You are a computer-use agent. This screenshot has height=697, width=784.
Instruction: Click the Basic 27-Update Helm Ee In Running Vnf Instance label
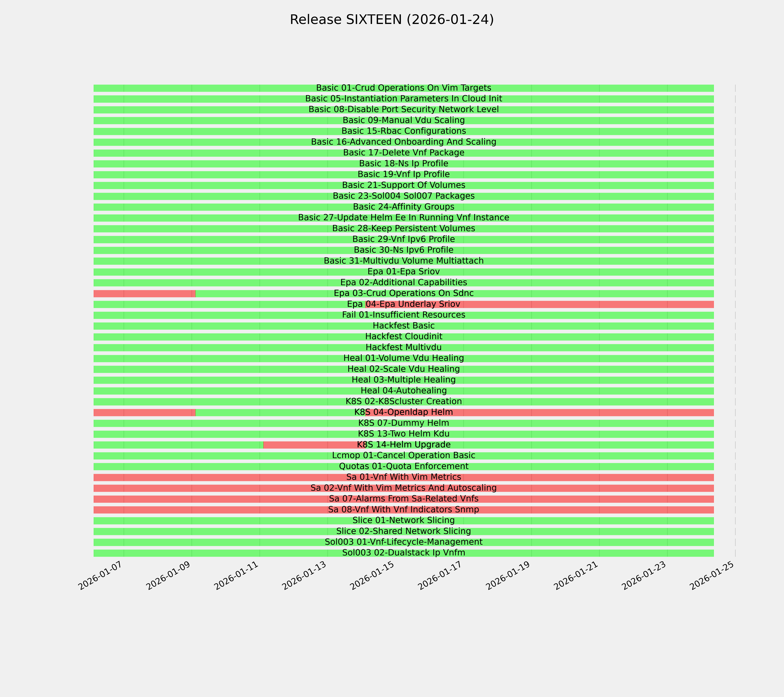click(x=403, y=218)
